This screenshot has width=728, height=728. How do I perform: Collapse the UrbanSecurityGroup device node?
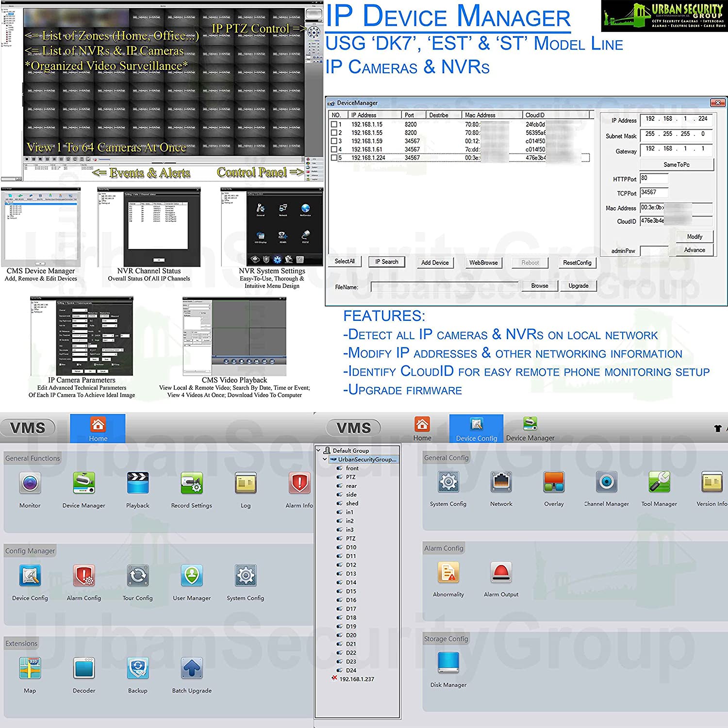(325, 459)
